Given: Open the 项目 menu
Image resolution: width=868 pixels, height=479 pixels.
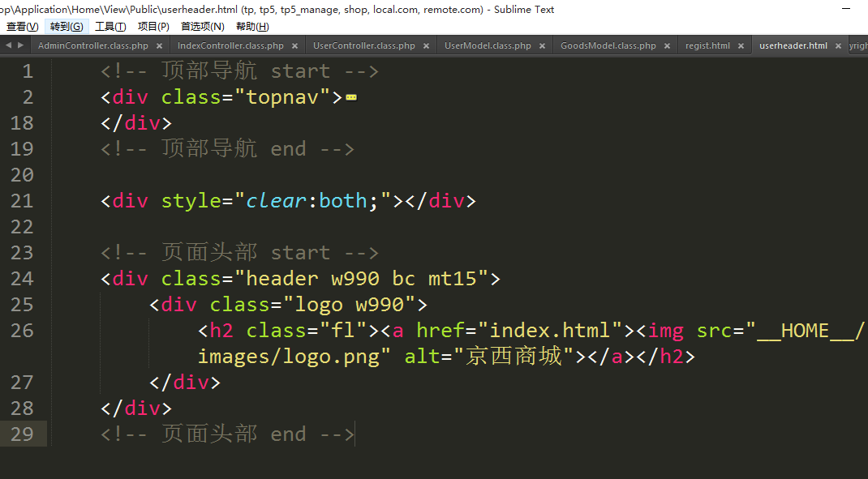Looking at the screenshot, I should pos(153,27).
